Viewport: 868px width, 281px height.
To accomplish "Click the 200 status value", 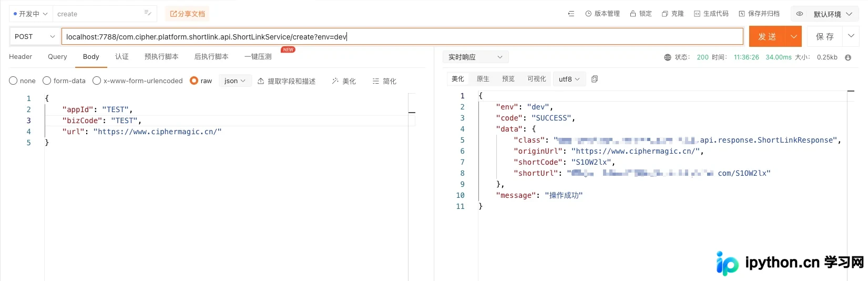I will coord(702,57).
